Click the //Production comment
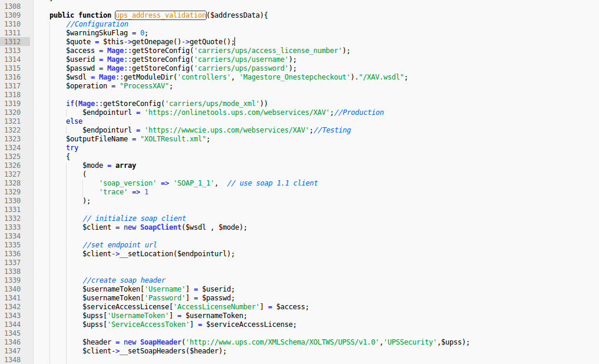The height and width of the screenshot is (364, 599). (359, 112)
